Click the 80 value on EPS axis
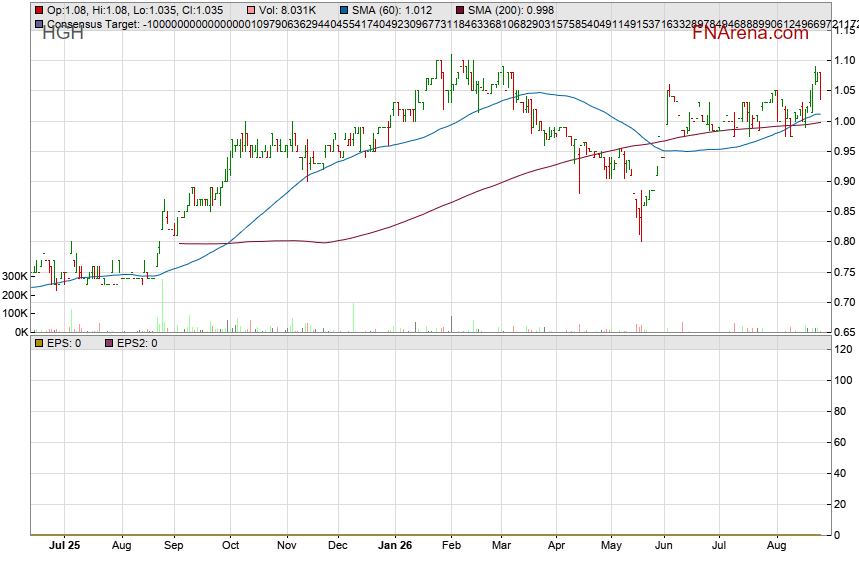The image size is (859, 566). (841, 411)
